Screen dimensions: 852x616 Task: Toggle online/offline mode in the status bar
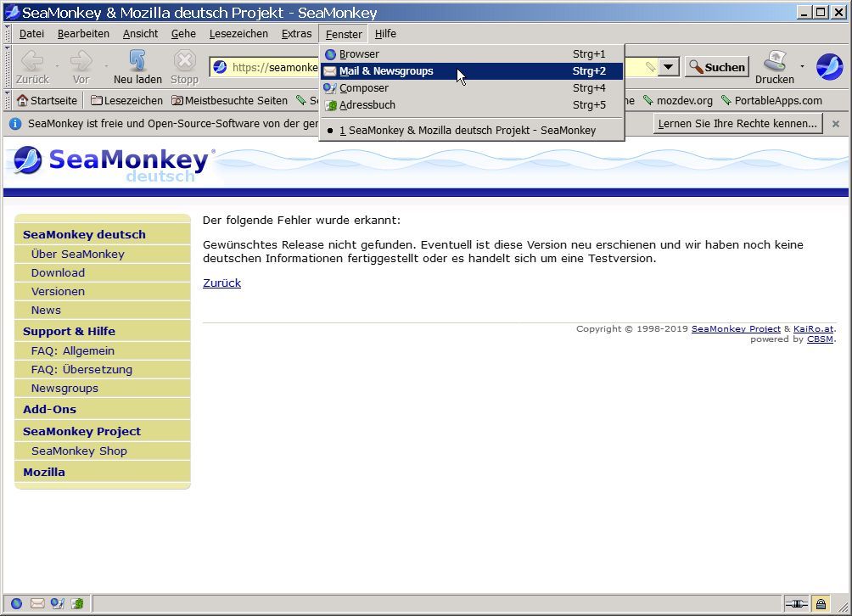(796, 604)
